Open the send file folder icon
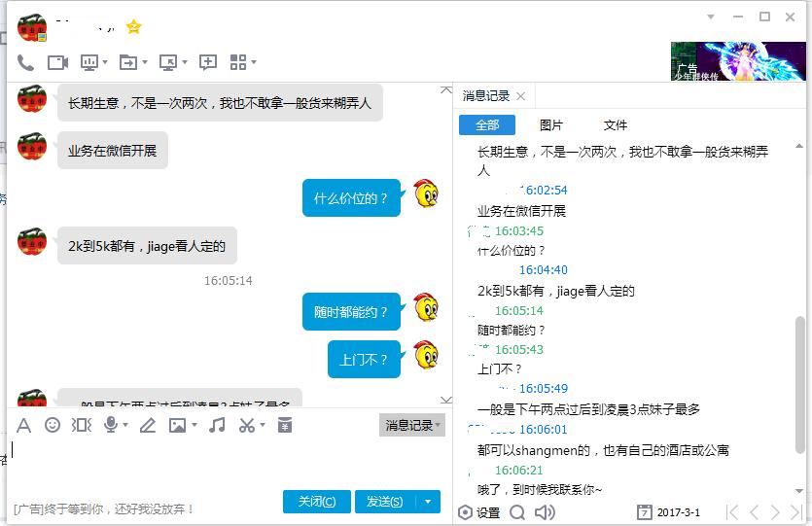Viewport: 812px width, 526px height. 128,62
